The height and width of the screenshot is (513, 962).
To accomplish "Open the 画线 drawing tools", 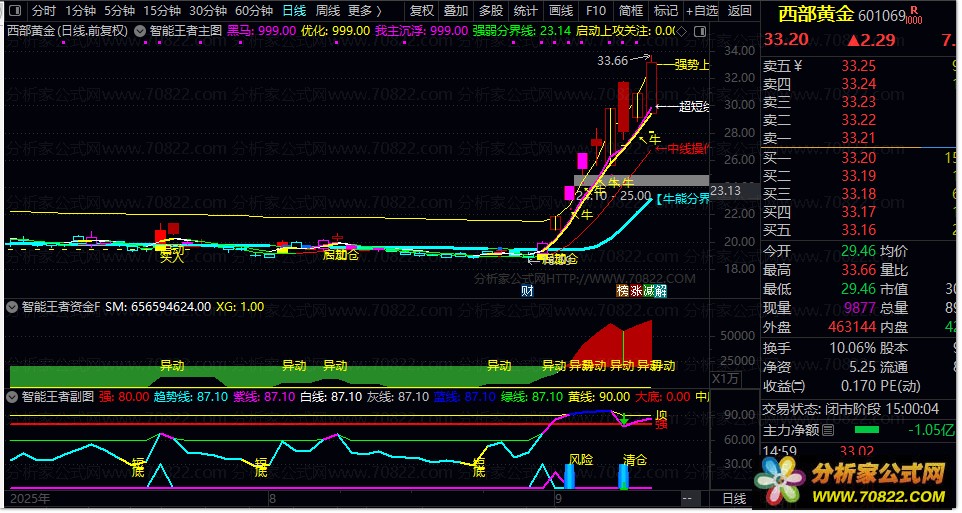I will tap(561, 10).
